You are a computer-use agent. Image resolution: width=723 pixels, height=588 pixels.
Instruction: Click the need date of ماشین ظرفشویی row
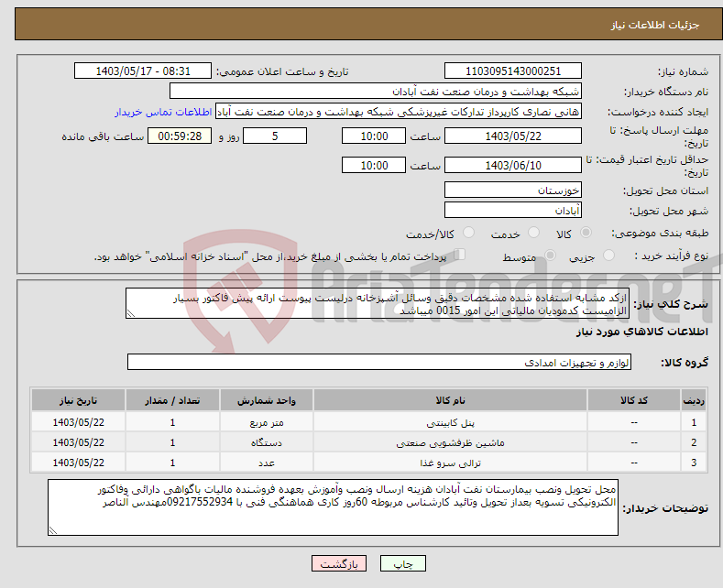(x=79, y=443)
